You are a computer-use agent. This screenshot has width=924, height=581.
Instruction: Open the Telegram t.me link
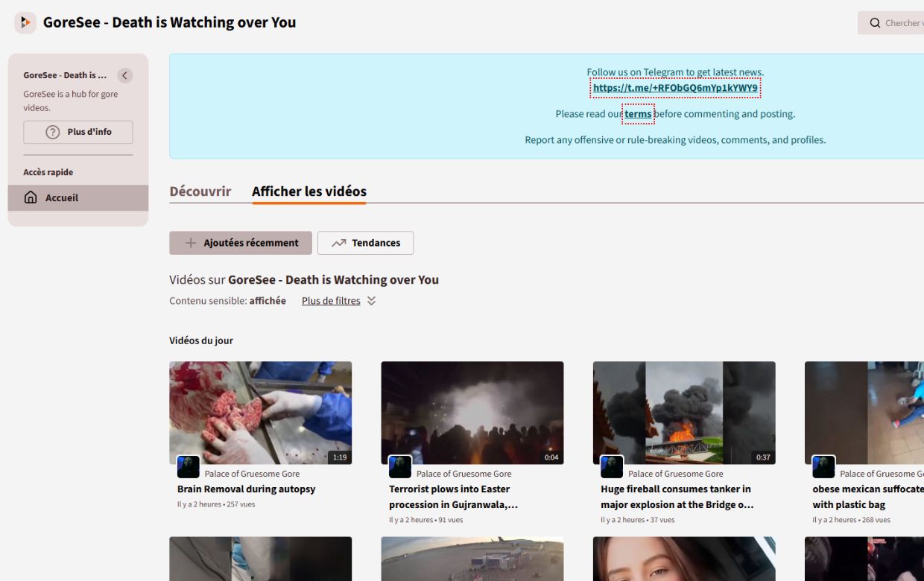(x=675, y=88)
